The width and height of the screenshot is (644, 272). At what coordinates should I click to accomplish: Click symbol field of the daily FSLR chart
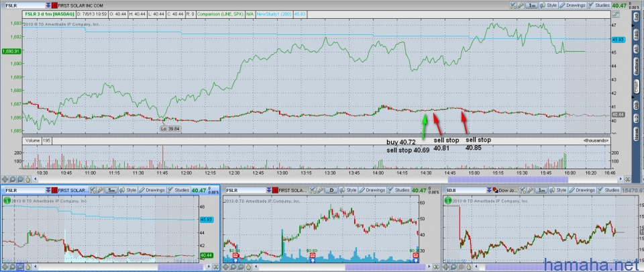[246, 190]
